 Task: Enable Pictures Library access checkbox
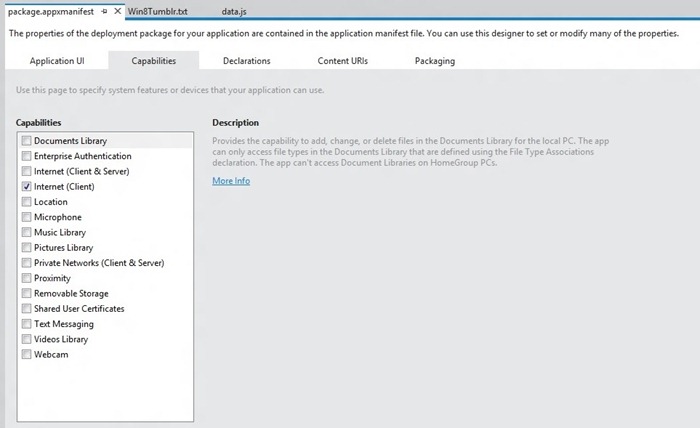pos(26,247)
